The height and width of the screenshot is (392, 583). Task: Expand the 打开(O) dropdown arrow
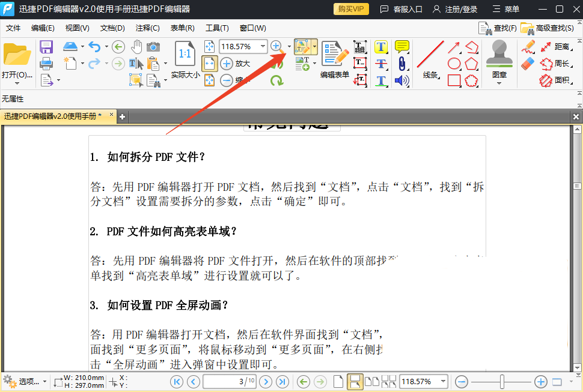(17, 83)
